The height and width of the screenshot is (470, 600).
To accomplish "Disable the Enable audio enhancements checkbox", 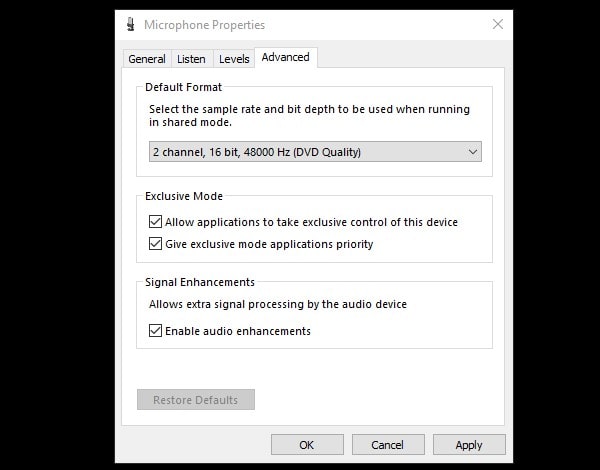I will [x=155, y=331].
